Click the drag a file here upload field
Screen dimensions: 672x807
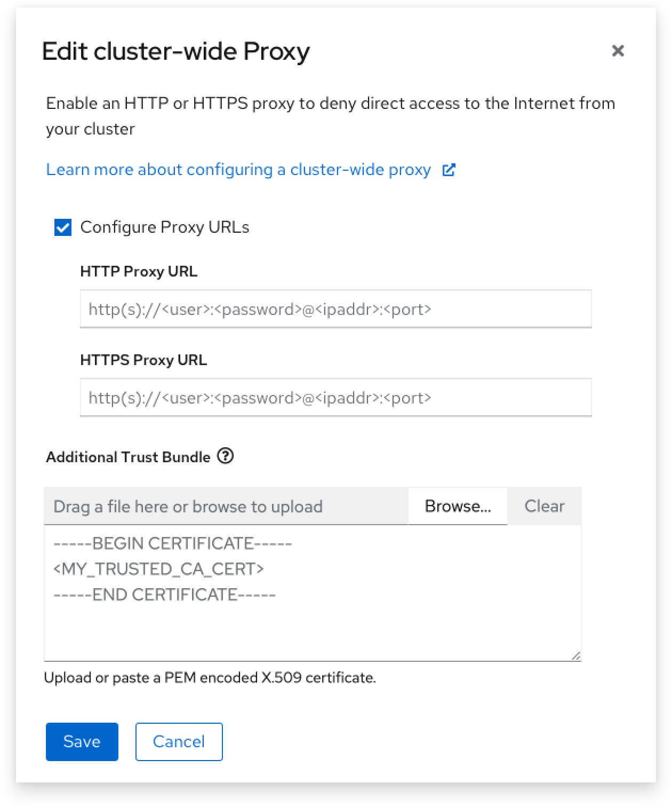point(226,506)
